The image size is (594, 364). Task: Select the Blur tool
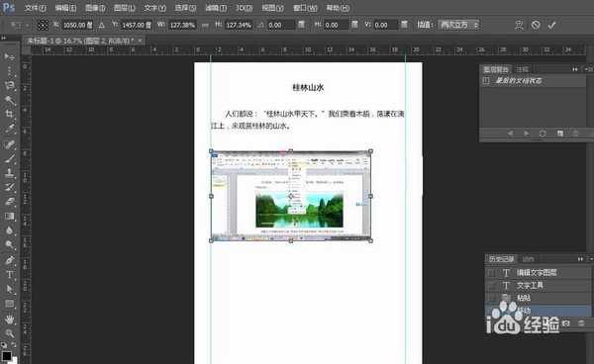pos(9,230)
